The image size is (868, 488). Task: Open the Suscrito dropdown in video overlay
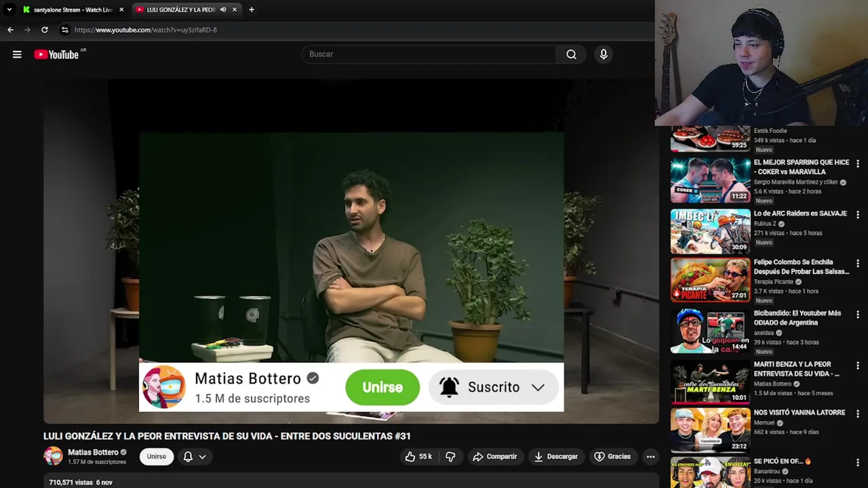click(x=494, y=387)
